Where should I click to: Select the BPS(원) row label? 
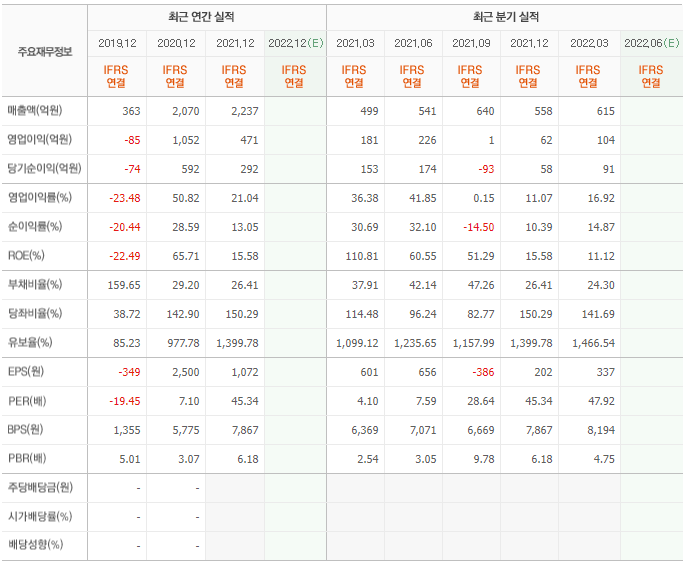(x=25, y=430)
